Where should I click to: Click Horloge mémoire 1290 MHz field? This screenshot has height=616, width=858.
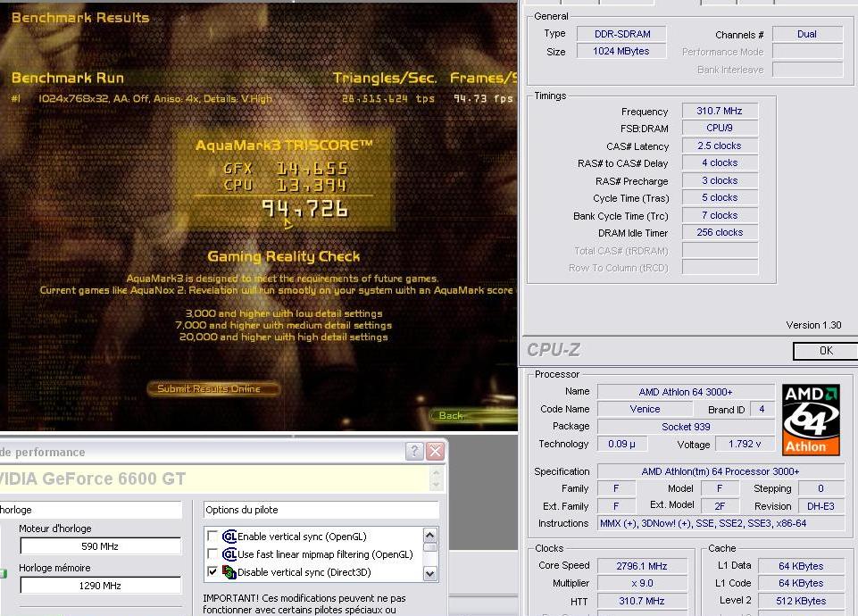101,586
